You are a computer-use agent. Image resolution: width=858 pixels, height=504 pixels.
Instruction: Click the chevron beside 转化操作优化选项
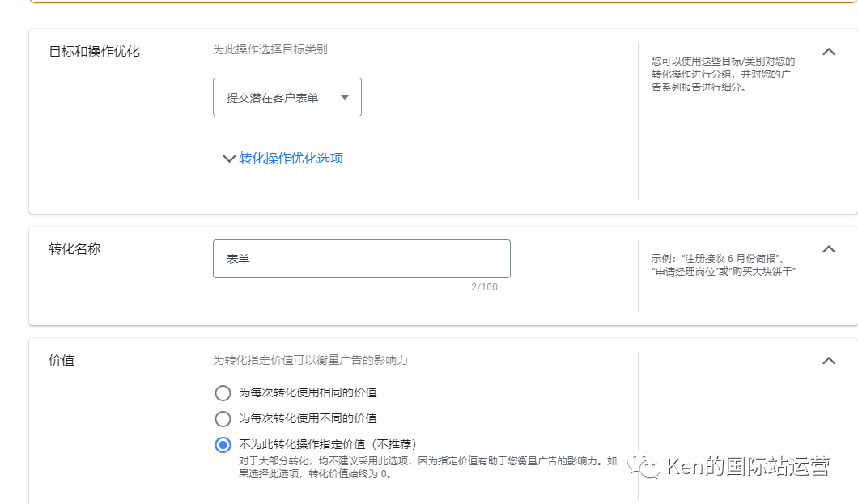coord(229,159)
